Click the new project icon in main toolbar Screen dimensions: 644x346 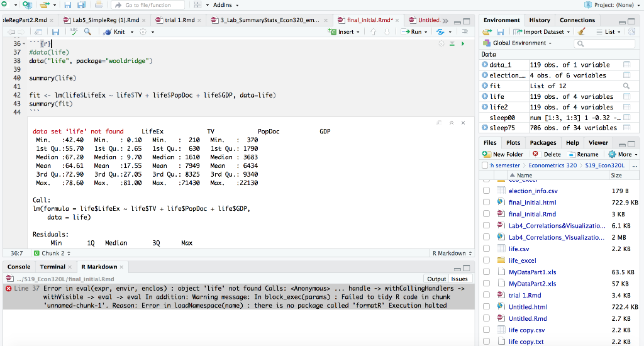[27, 5]
